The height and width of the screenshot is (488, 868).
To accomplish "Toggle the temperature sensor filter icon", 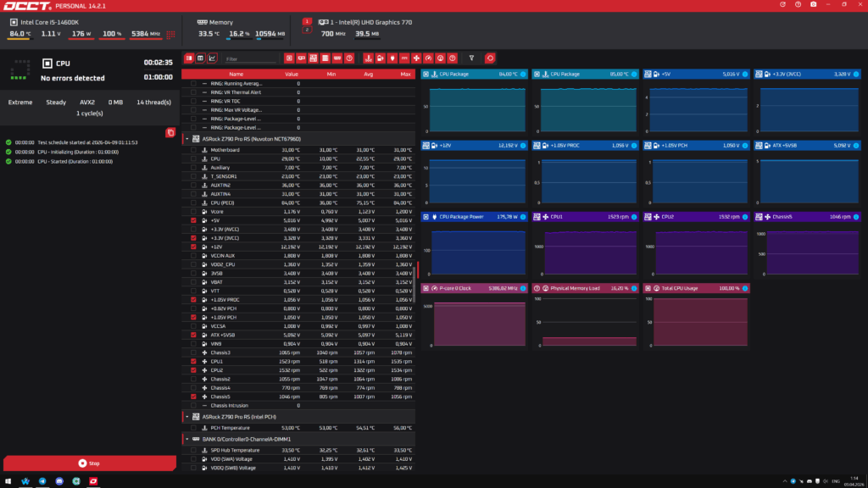I will [x=368, y=58].
